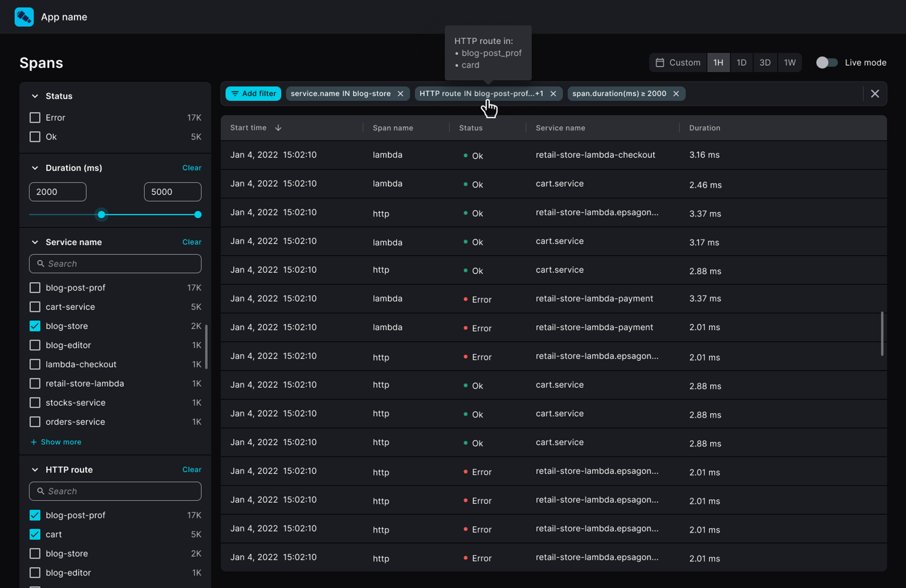
Task: Select the 1D time range tab
Action: pyautogui.click(x=741, y=62)
